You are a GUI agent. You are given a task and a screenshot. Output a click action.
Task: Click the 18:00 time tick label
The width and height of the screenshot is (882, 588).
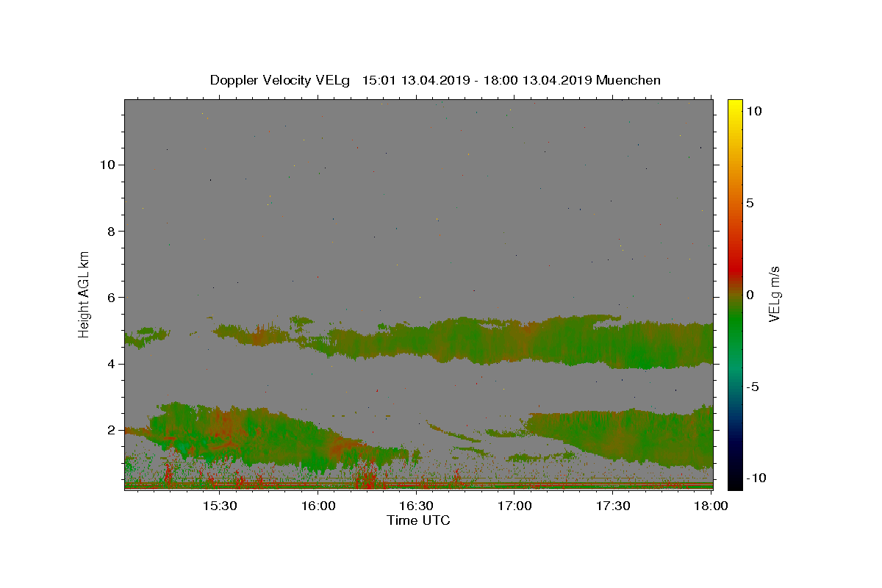point(711,506)
